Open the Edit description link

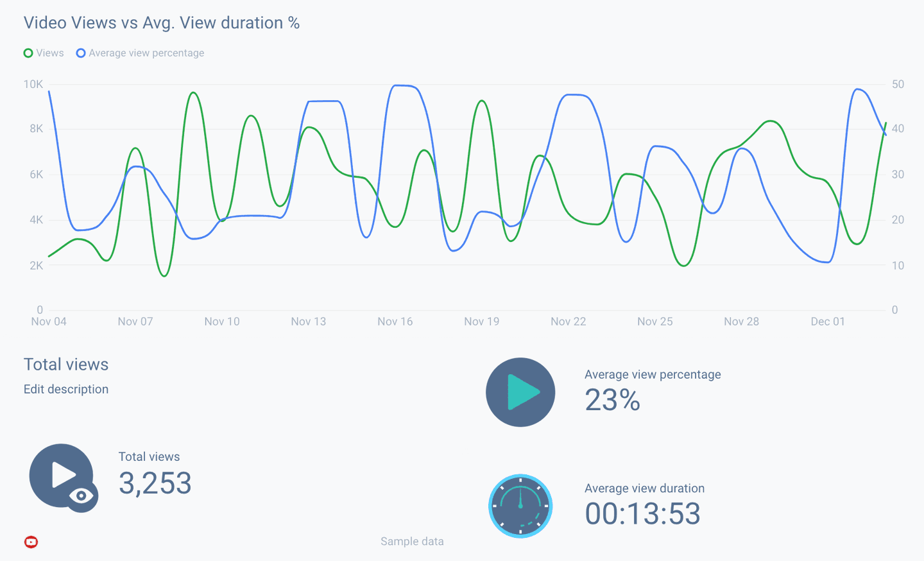coord(65,389)
